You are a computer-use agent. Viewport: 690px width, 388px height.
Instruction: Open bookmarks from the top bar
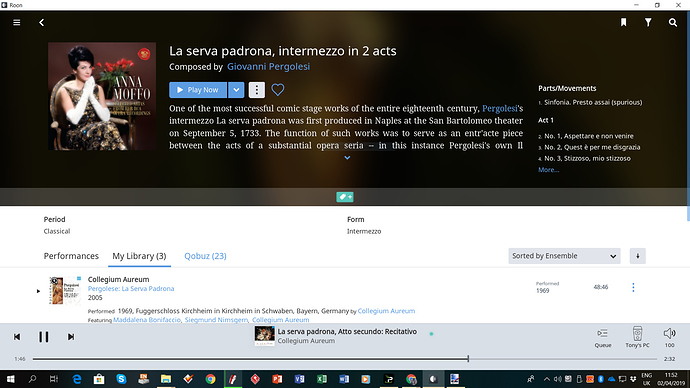(624, 22)
